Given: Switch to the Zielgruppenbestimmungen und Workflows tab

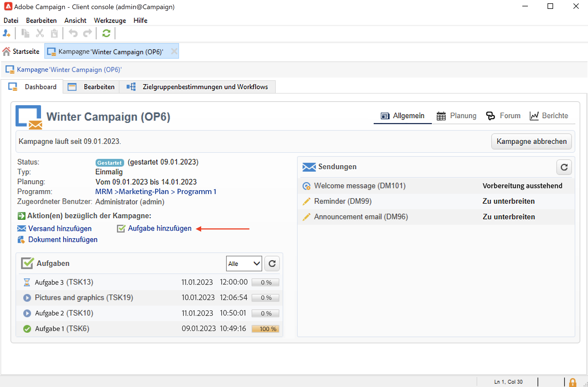Looking at the screenshot, I should coord(205,87).
